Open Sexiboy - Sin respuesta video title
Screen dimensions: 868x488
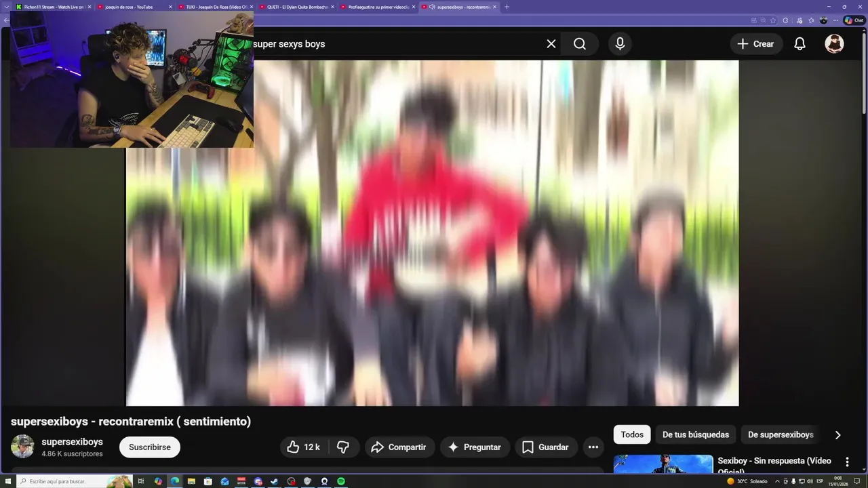pos(774,465)
